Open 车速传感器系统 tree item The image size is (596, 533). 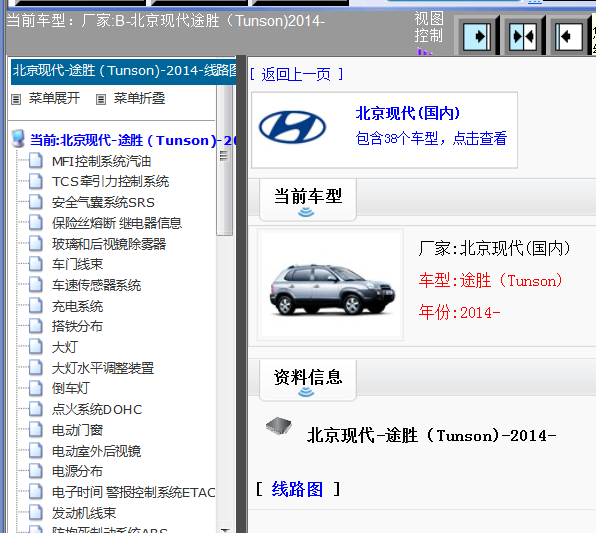click(97, 286)
